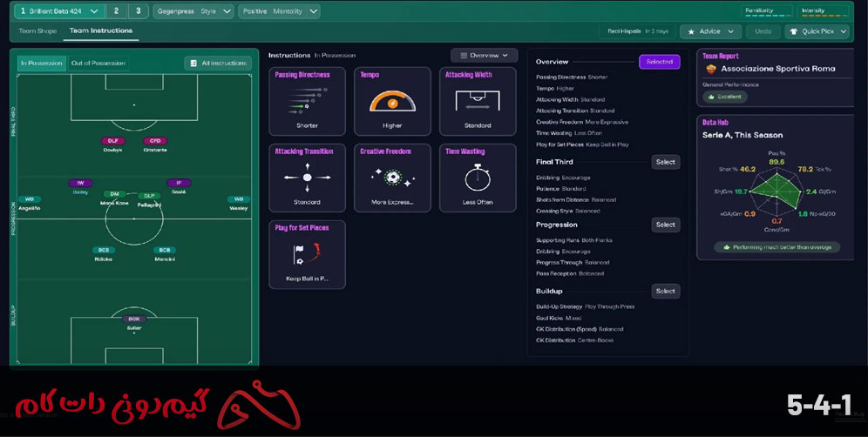The width and height of the screenshot is (868, 437).
Task: Click Select next to Final Third
Action: click(665, 162)
